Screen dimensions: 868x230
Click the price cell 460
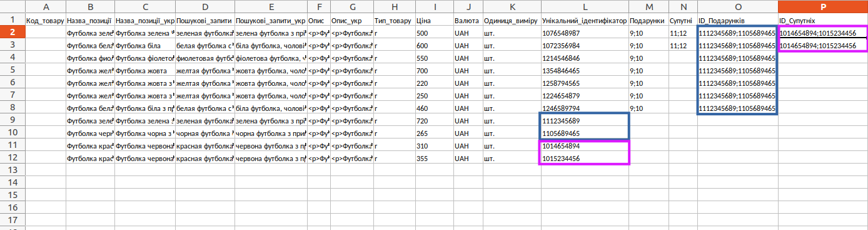pyautogui.click(x=434, y=108)
